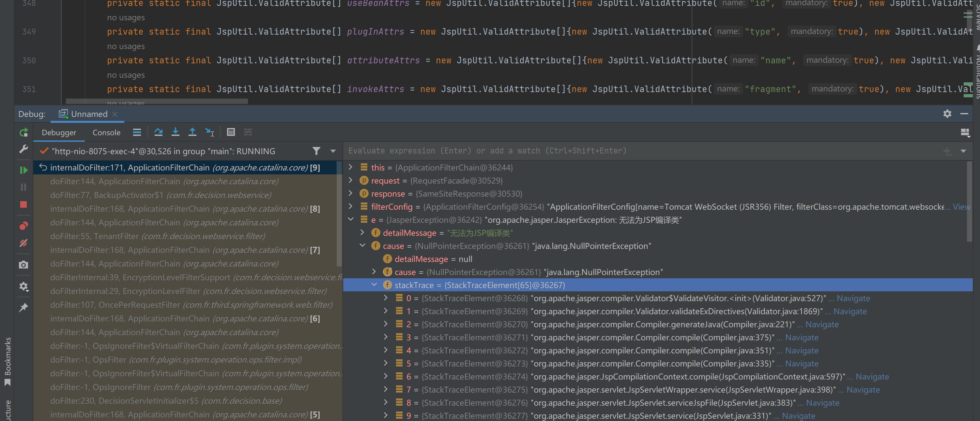The width and height of the screenshot is (980, 421).
Task: Expand the 'response' variable node
Action: (351, 193)
